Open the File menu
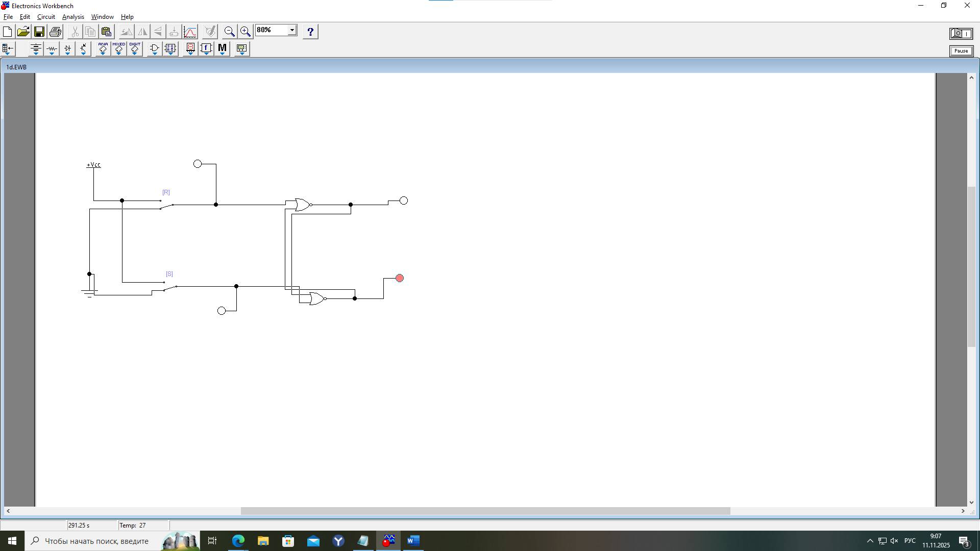Image resolution: width=980 pixels, height=551 pixels. click(x=8, y=17)
